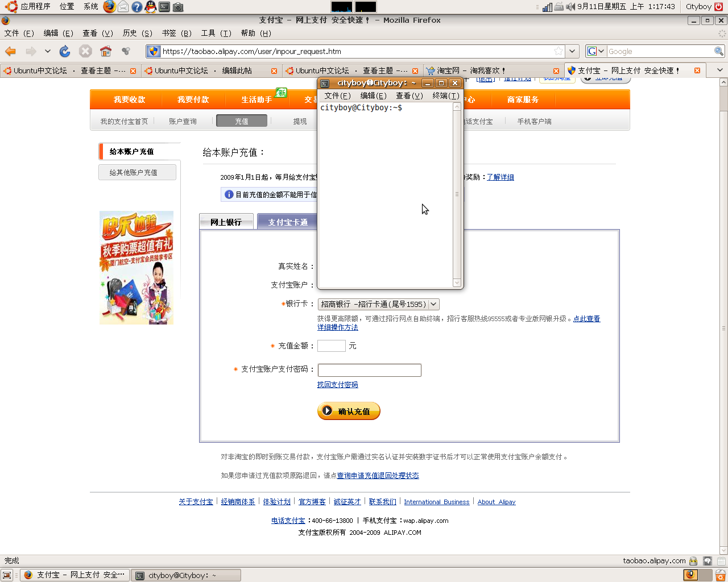The image size is (728, 582).
Task: Launch Firefox from the top panel icon
Action: click(x=109, y=7)
